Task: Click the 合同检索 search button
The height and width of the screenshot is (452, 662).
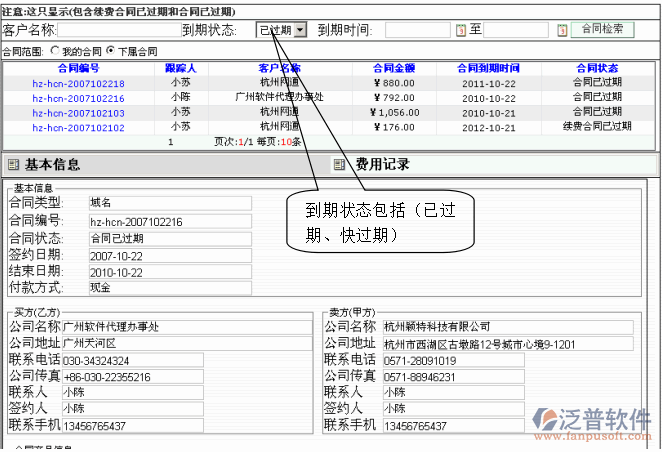Action: (602, 30)
